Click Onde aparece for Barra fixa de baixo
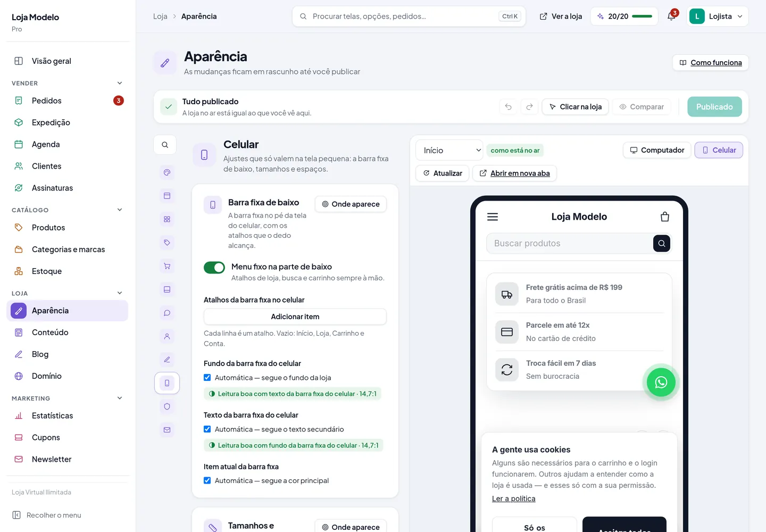Viewport: 766px width, 532px height. [x=351, y=204]
